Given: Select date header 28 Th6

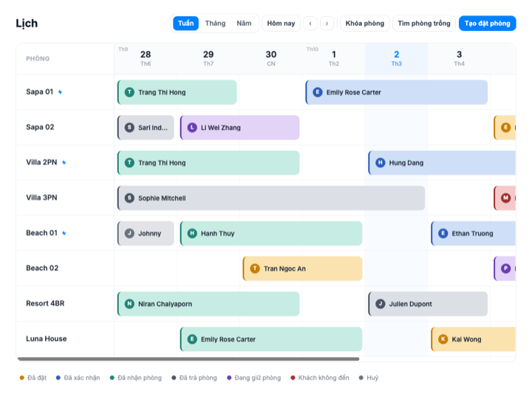Looking at the screenshot, I should point(146,58).
